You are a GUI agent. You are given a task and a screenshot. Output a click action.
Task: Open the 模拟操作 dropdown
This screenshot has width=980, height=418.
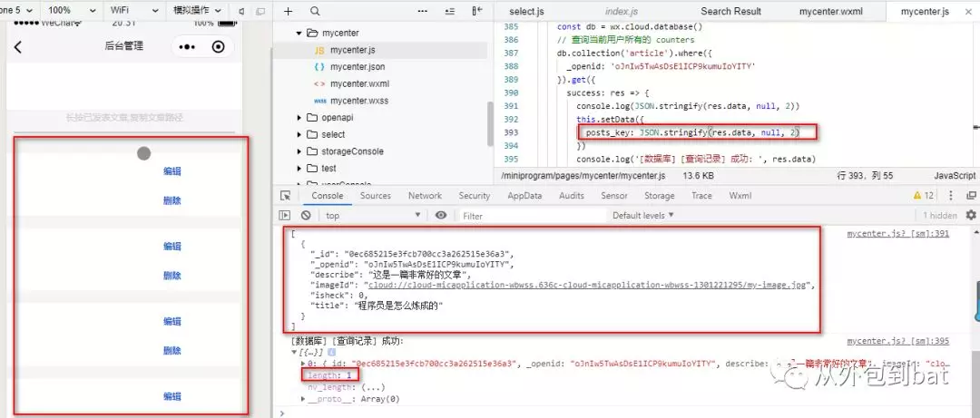[x=197, y=11]
